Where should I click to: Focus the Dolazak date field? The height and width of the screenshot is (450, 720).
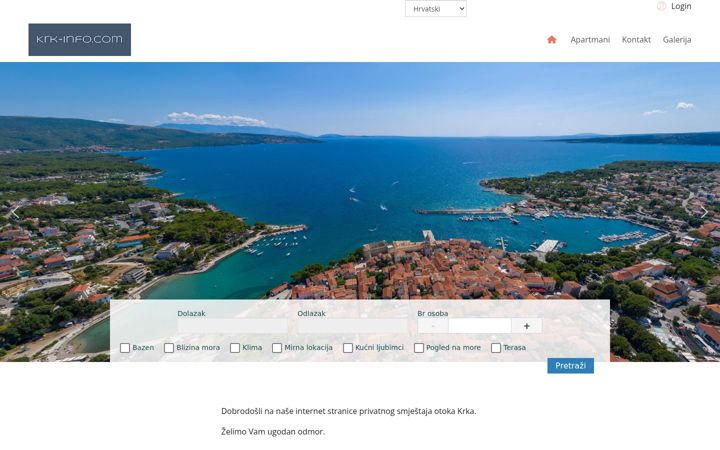pyautogui.click(x=232, y=326)
